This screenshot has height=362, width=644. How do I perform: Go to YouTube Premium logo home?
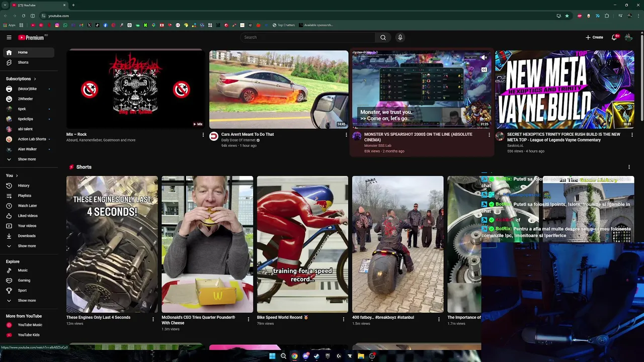click(32, 37)
